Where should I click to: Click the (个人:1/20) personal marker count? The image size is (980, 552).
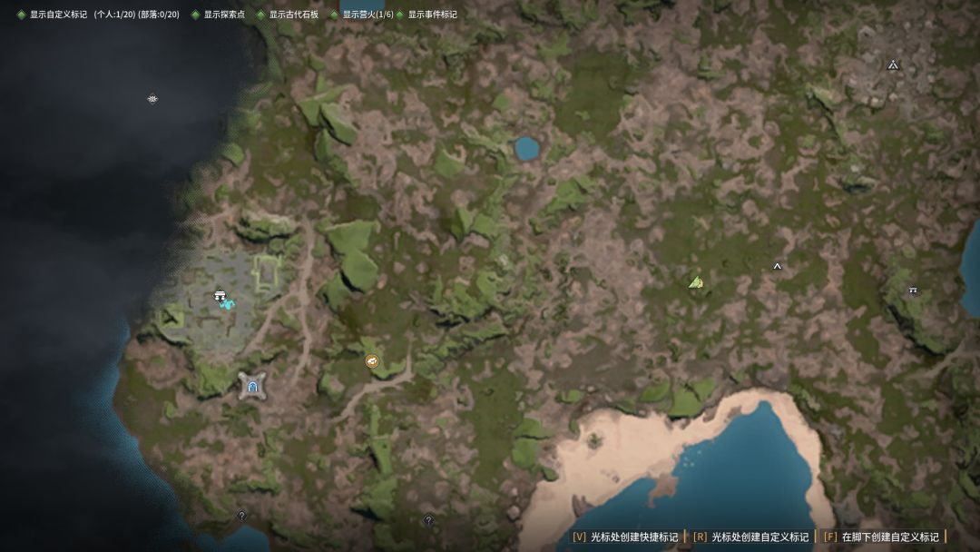pyautogui.click(x=114, y=15)
